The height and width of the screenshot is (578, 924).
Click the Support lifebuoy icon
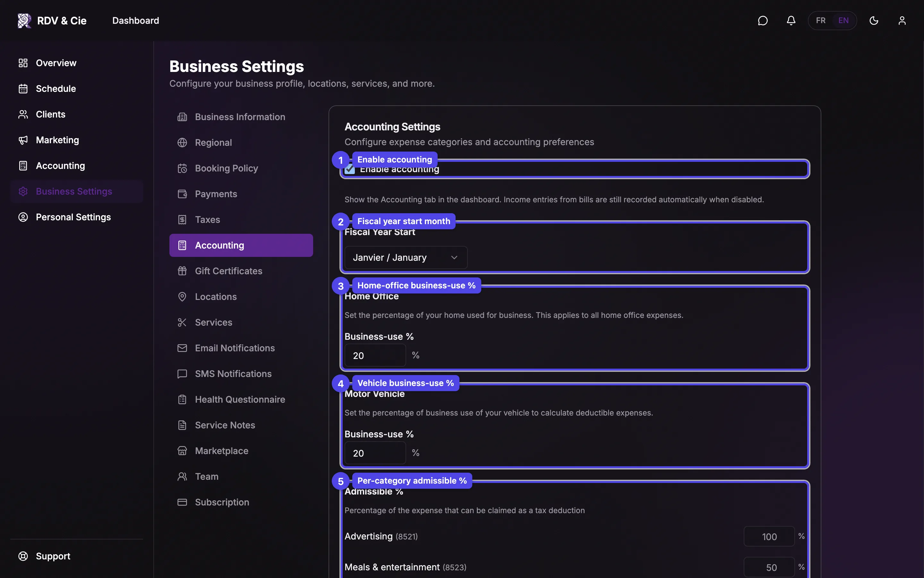(x=23, y=556)
